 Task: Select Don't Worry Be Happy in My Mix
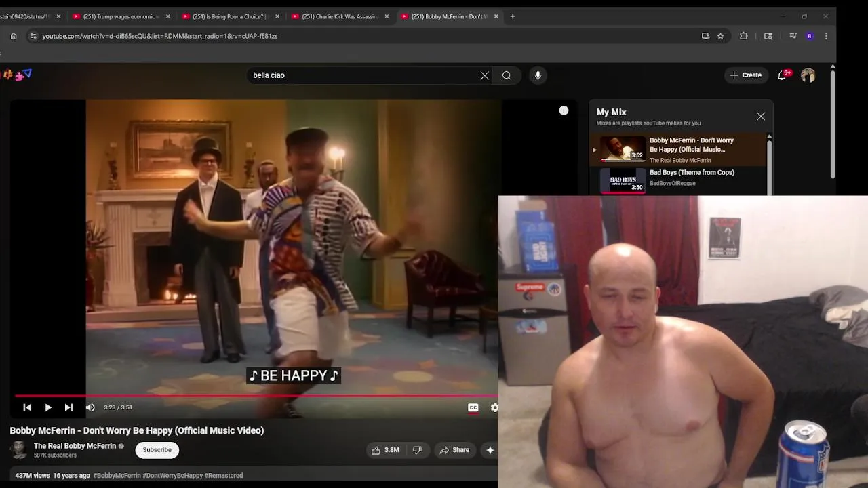(x=679, y=150)
